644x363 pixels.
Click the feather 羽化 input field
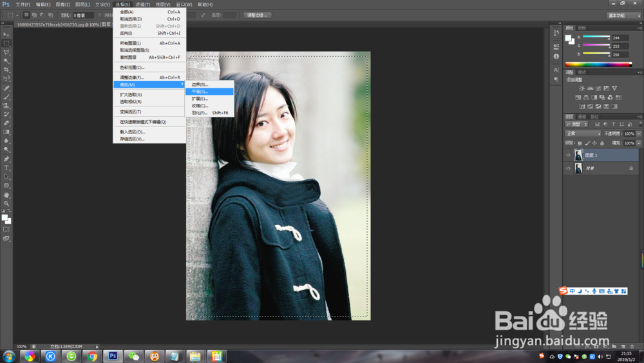[x=83, y=15]
